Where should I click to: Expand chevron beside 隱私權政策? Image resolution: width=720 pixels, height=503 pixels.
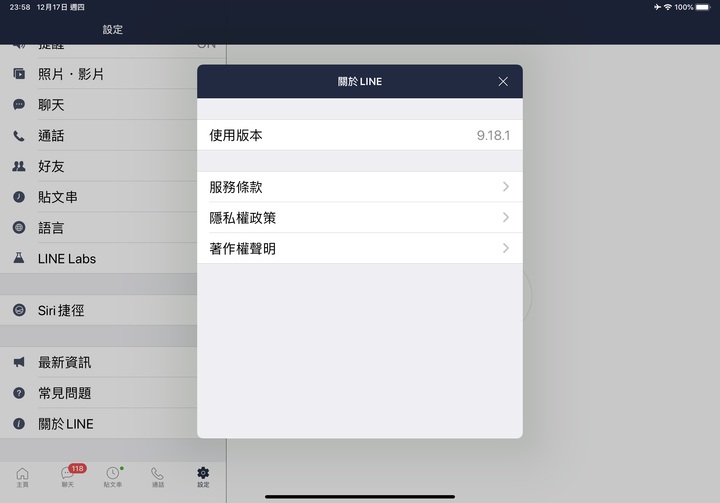point(506,218)
